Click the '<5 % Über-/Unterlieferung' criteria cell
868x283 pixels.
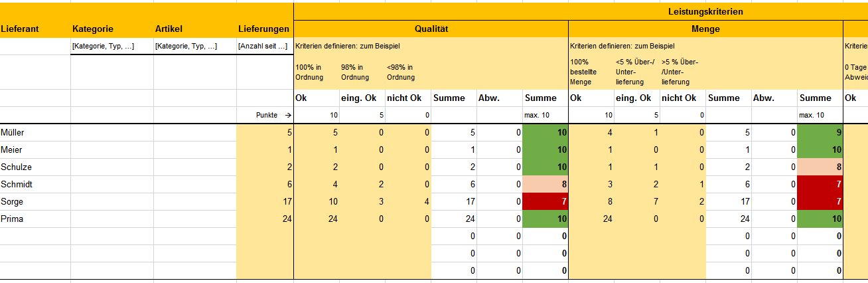tap(637, 72)
